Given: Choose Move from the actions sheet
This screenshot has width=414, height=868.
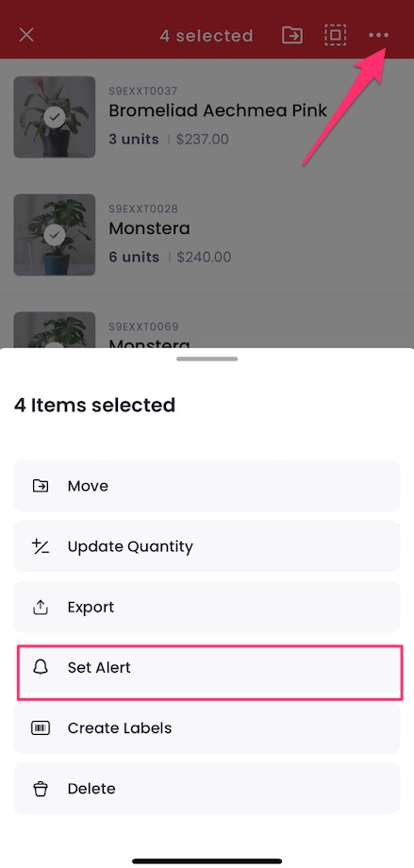Looking at the screenshot, I should [x=207, y=486].
